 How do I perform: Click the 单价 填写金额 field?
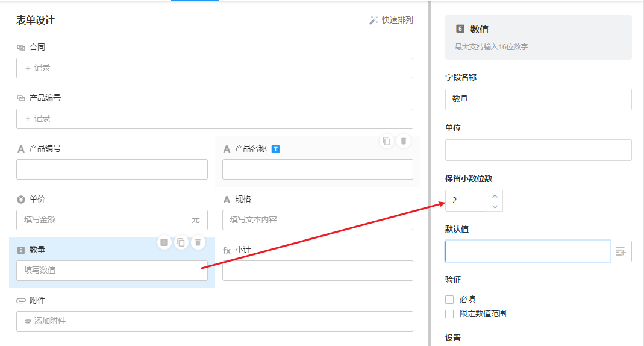click(111, 220)
